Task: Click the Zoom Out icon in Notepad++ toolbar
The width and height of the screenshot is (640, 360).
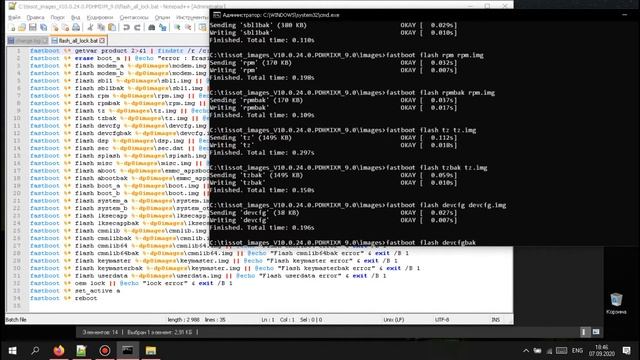Action: 188,27
